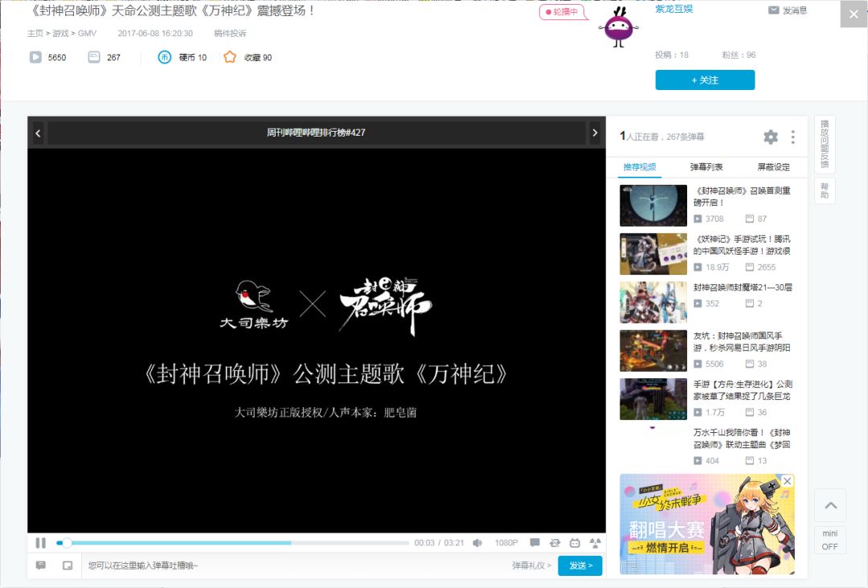Click the play count icon next to 5650
The width and height of the screenshot is (868, 588).
click(x=35, y=57)
